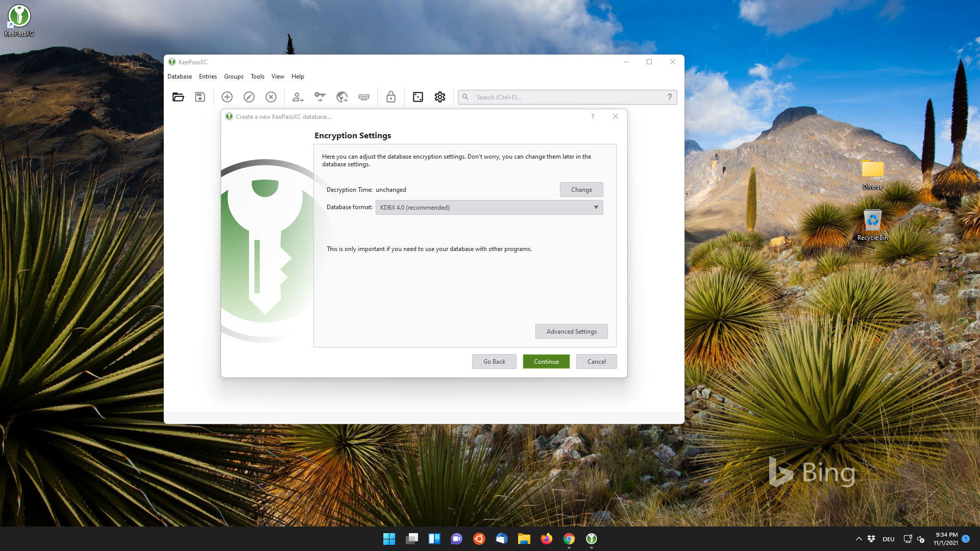The image size is (980, 551).
Task: Open the password generator dice icon
Action: tap(418, 97)
